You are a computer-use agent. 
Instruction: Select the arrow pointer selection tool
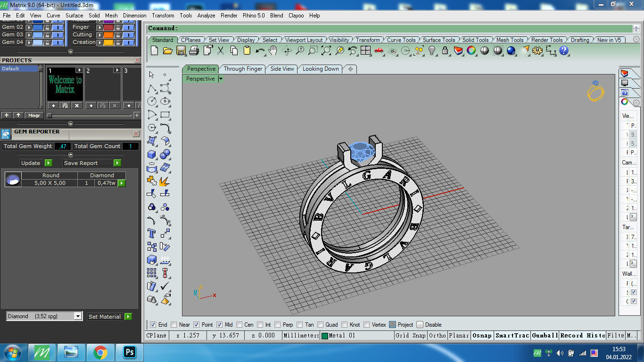pos(151,74)
